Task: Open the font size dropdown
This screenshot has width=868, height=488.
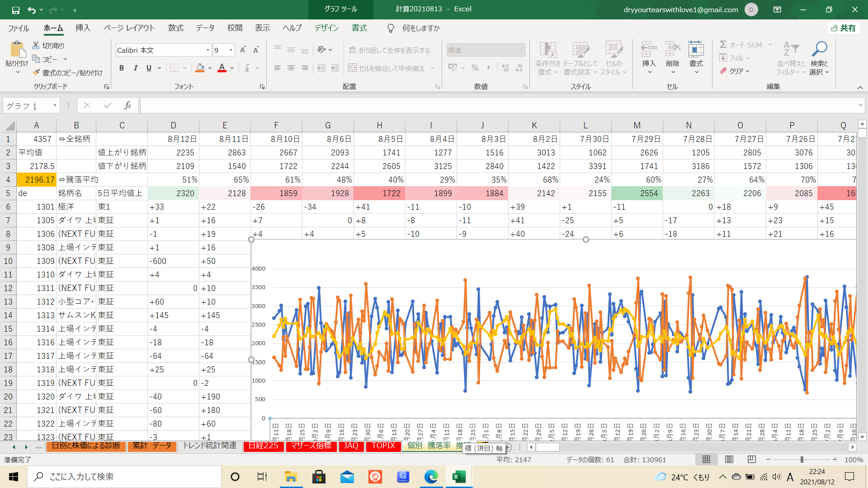Action: click(231, 50)
